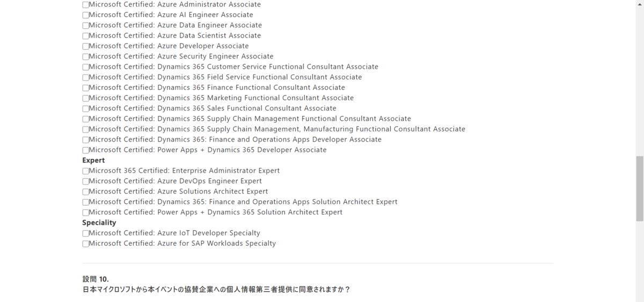
Task: Click the vertical page scrollbar thumb
Action: coord(639,189)
